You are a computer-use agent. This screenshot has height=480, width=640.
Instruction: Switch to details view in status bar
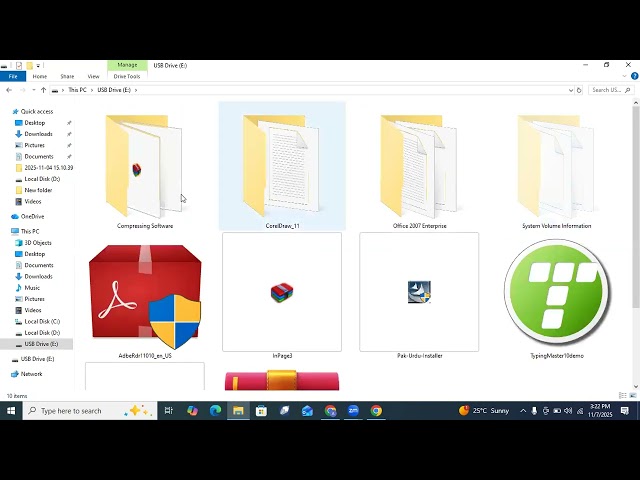tap(622, 396)
